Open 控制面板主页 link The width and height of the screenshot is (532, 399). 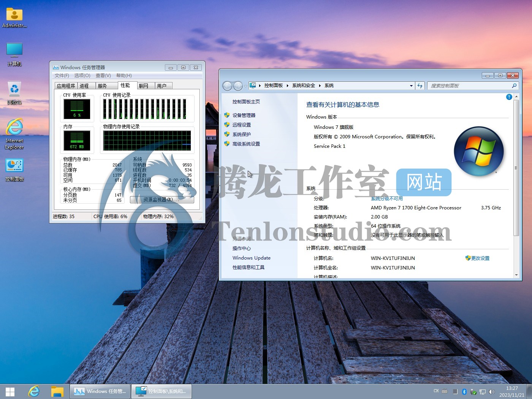pos(246,102)
